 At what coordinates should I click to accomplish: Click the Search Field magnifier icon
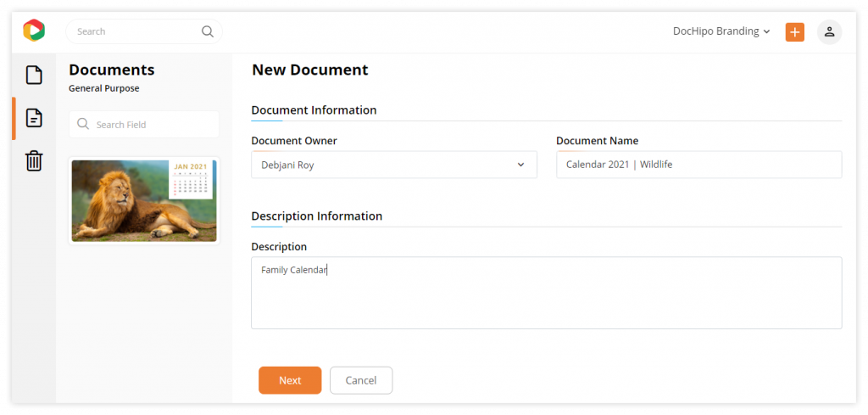point(83,124)
